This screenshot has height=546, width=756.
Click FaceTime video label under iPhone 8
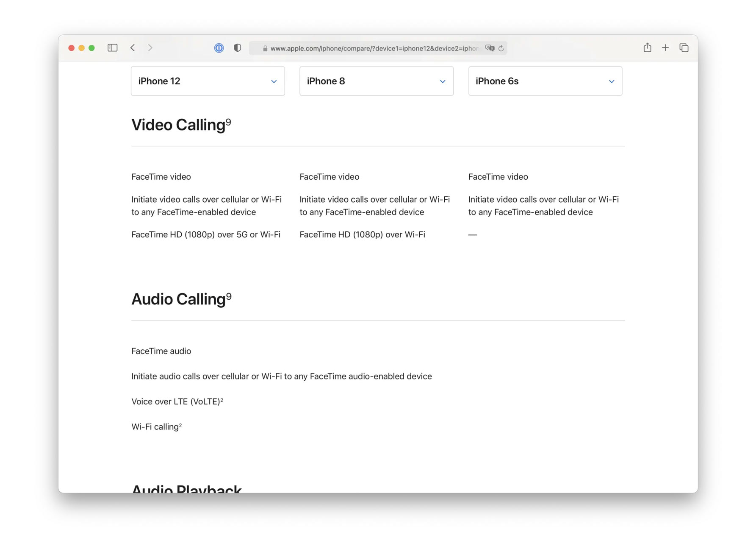pyautogui.click(x=330, y=177)
